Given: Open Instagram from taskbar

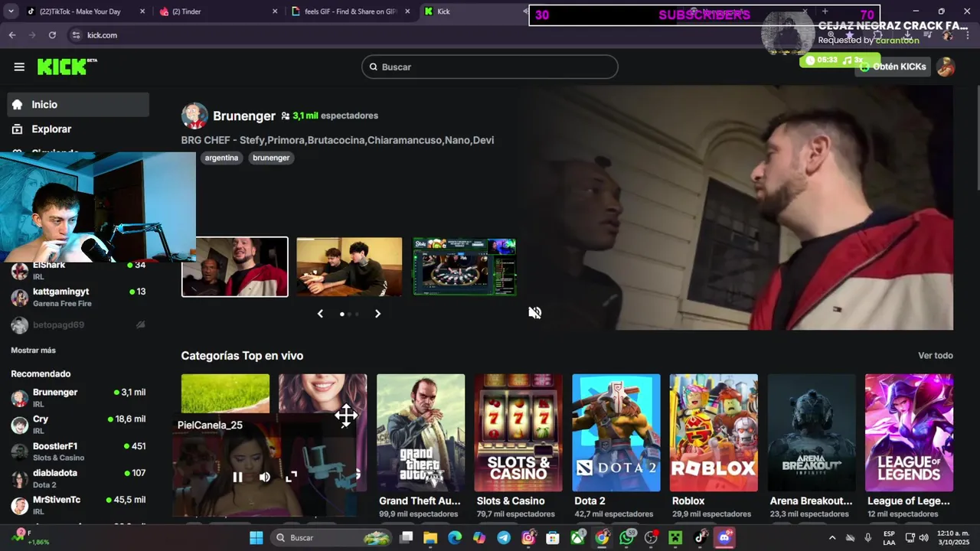Looking at the screenshot, I should [x=528, y=538].
